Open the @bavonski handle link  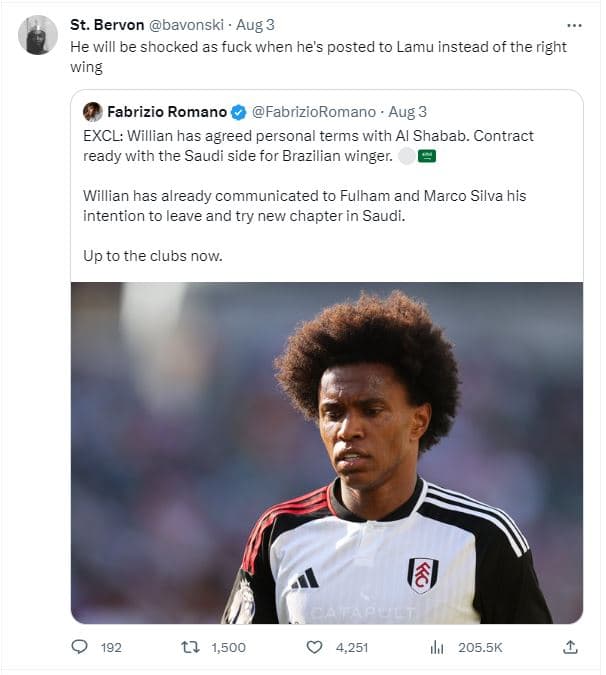click(184, 25)
